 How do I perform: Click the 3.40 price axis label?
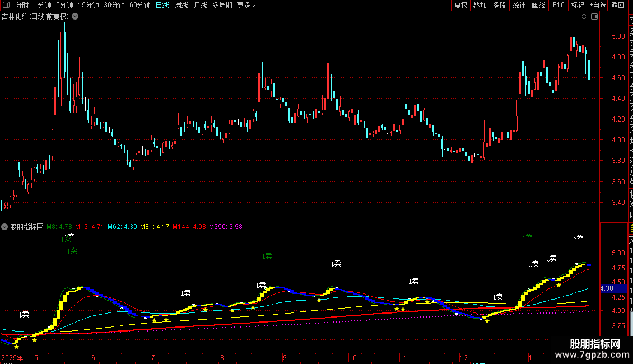click(618, 203)
